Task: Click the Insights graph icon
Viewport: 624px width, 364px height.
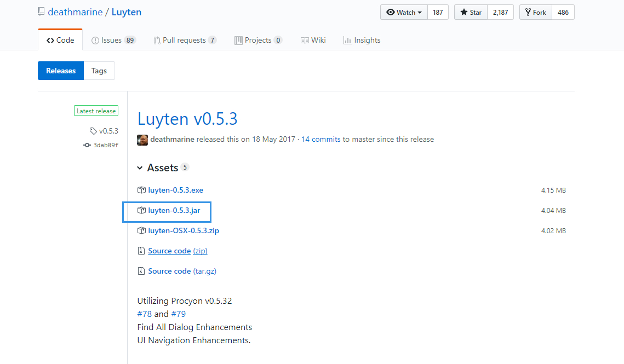Action: tap(347, 41)
